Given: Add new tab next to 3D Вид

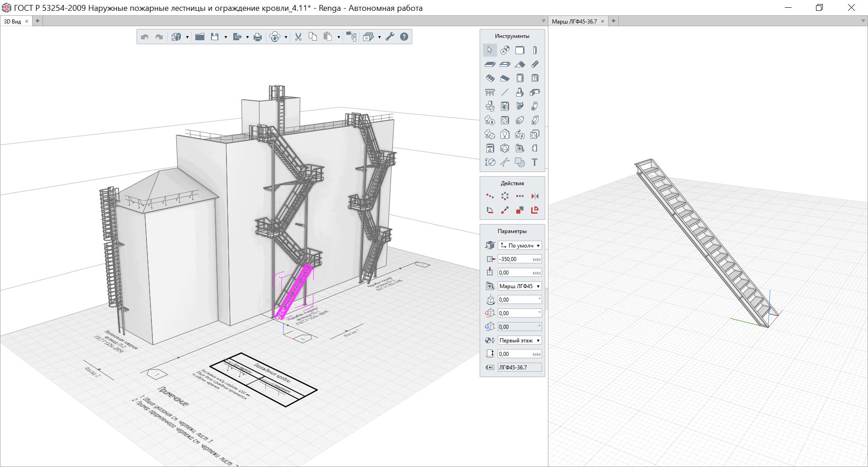Looking at the screenshot, I should 38,21.
